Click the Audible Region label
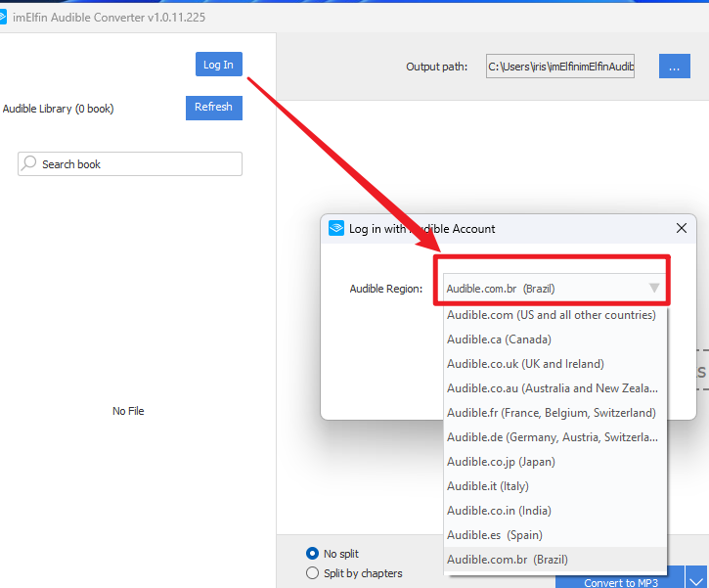Image resolution: width=709 pixels, height=588 pixels. click(385, 289)
